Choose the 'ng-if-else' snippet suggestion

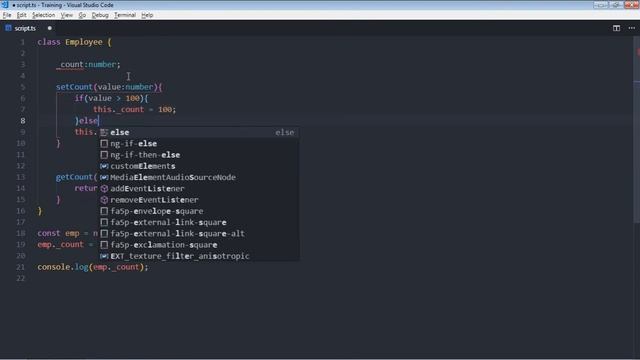[200, 144]
